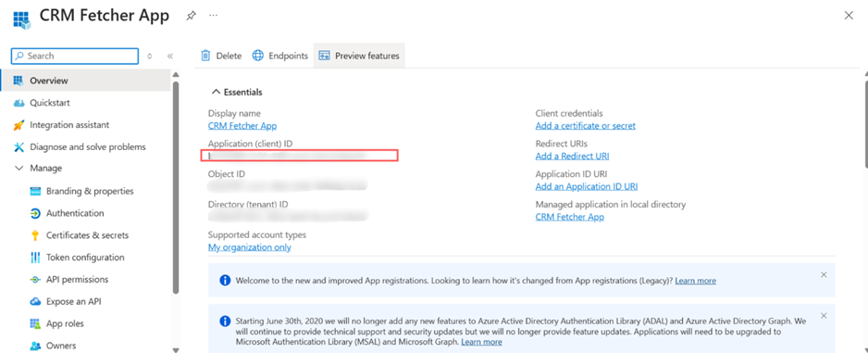Open the My organization only link

[x=250, y=247]
